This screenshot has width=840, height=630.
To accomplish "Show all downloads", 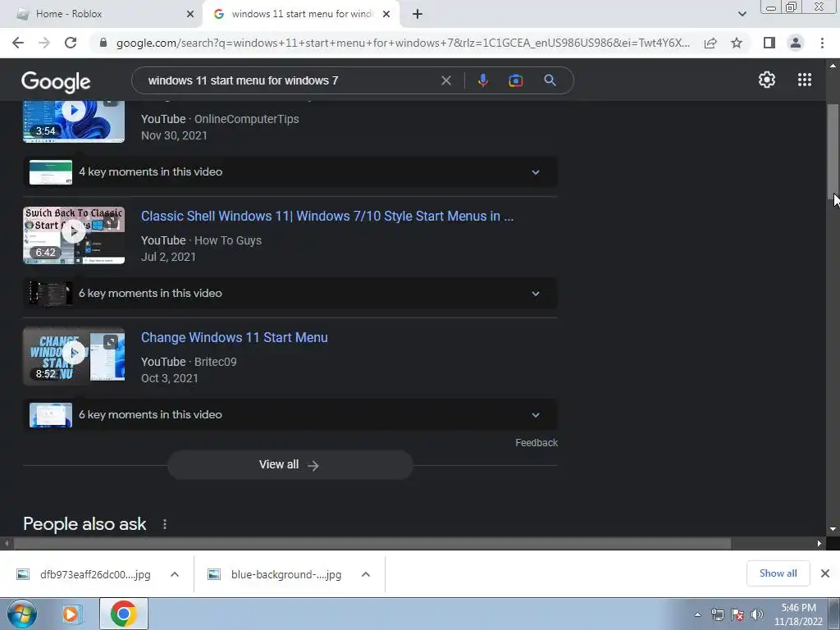I will coord(778,573).
